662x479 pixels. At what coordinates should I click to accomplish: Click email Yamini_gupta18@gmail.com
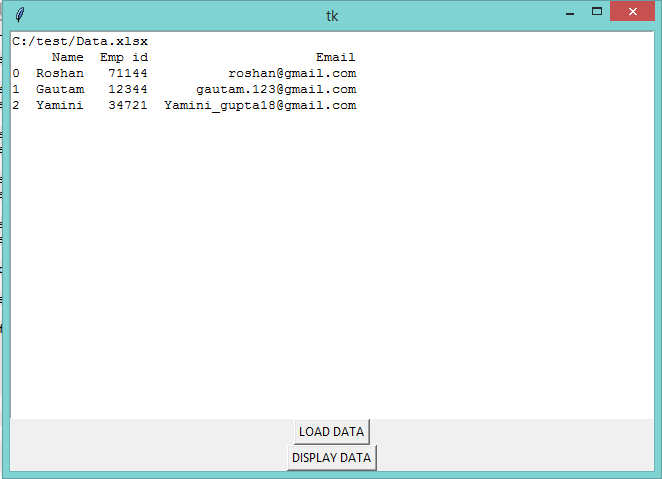pos(260,106)
